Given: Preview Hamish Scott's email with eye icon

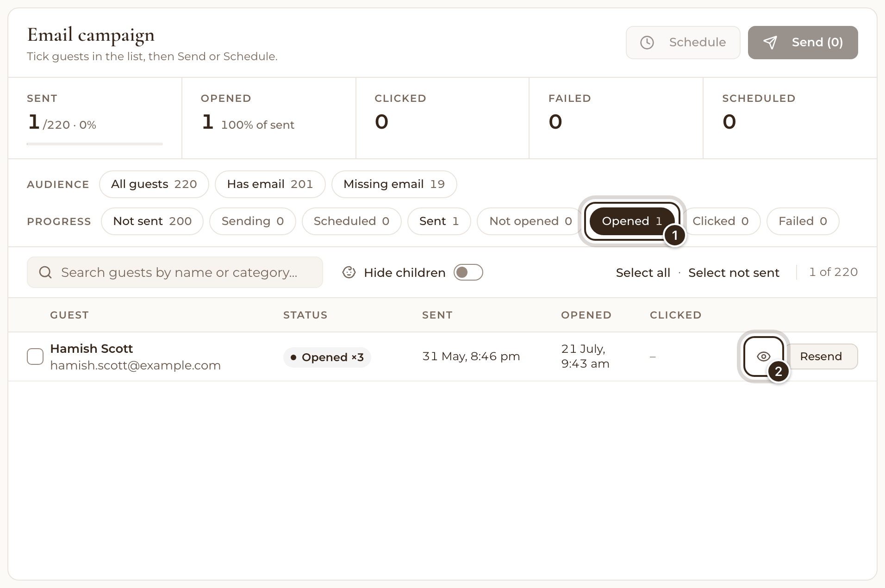Looking at the screenshot, I should click(x=764, y=357).
